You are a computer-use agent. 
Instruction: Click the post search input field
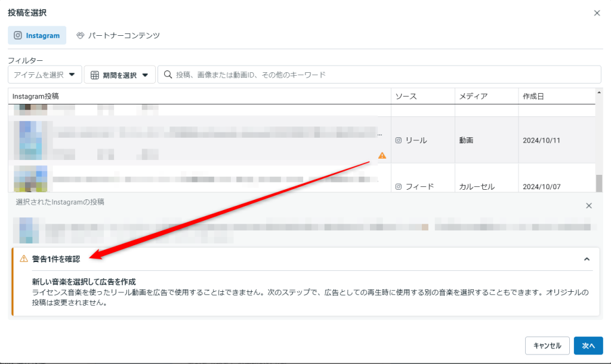[x=382, y=75]
